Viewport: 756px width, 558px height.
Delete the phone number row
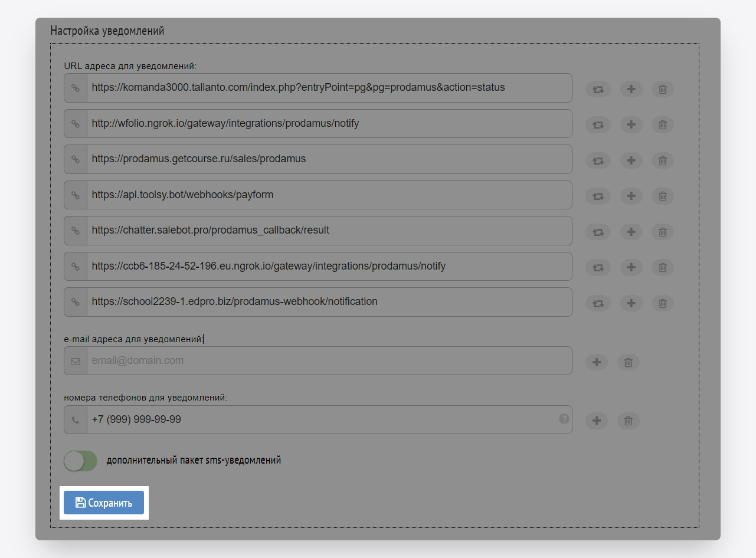pos(629,421)
